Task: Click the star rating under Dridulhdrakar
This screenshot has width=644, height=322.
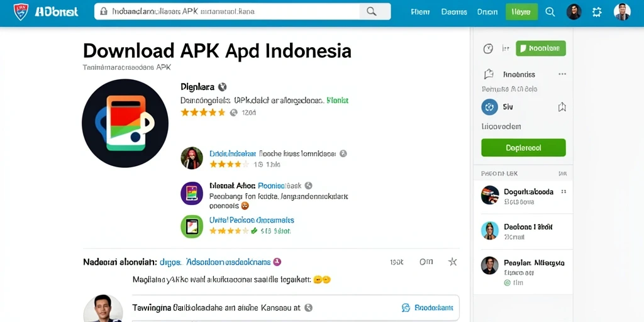Action: (229, 164)
